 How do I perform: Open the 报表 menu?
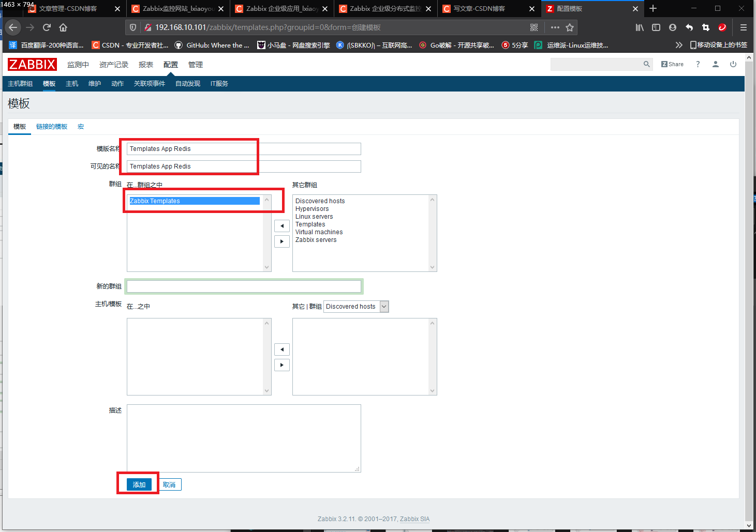[x=146, y=65]
